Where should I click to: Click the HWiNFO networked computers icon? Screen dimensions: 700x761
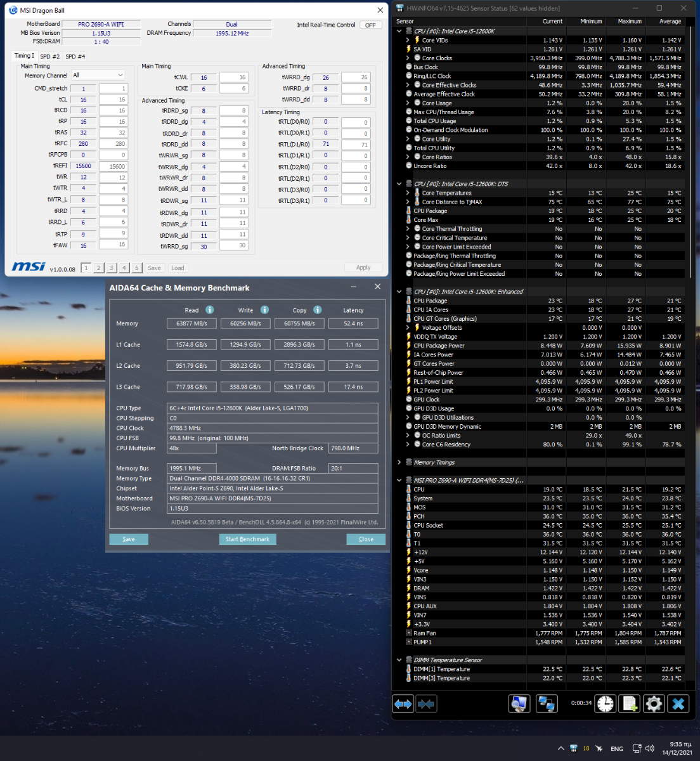tap(546, 704)
